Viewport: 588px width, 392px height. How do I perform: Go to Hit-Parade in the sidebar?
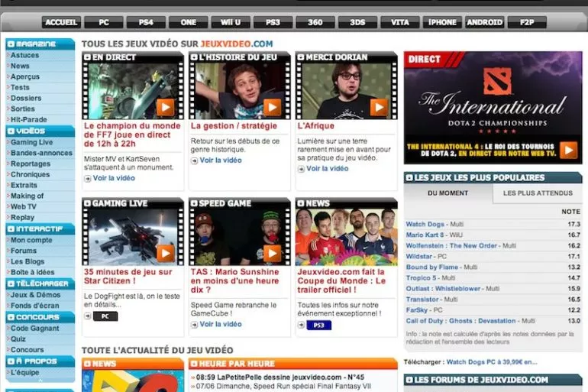coord(29,120)
